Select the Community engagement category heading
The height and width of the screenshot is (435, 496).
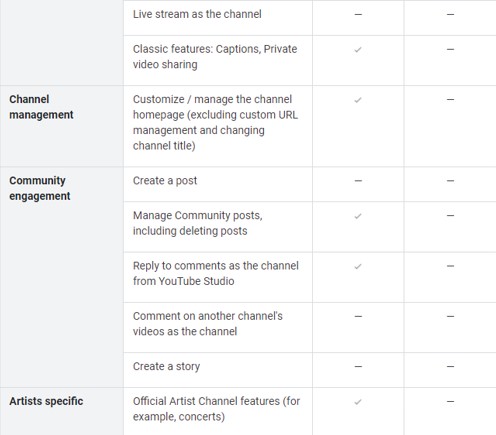(x=40, y=188)
